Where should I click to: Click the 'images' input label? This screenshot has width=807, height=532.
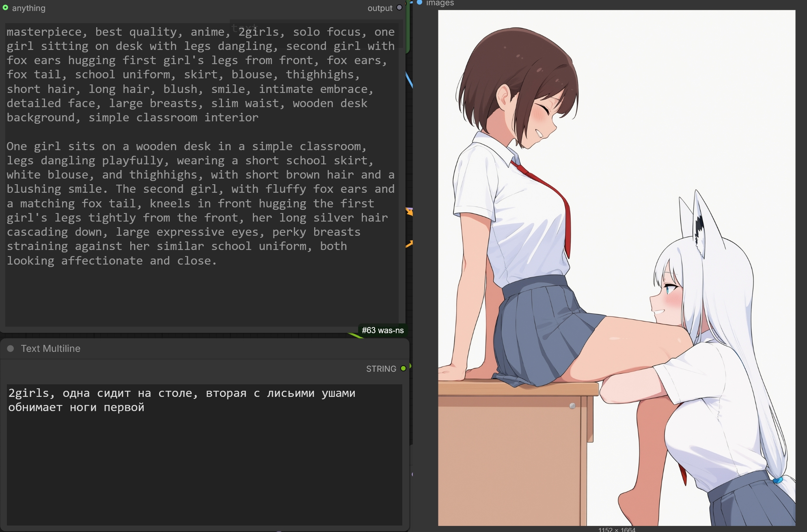pos(440,3)
